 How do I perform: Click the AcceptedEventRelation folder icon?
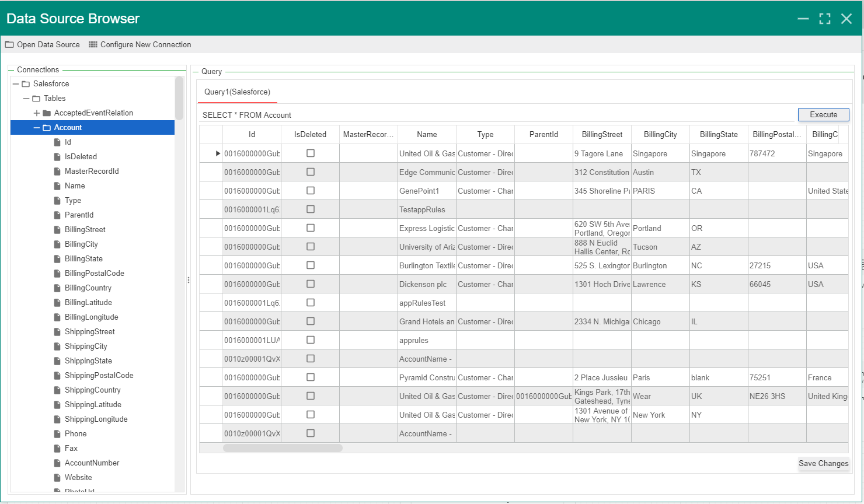pos(47,113)
